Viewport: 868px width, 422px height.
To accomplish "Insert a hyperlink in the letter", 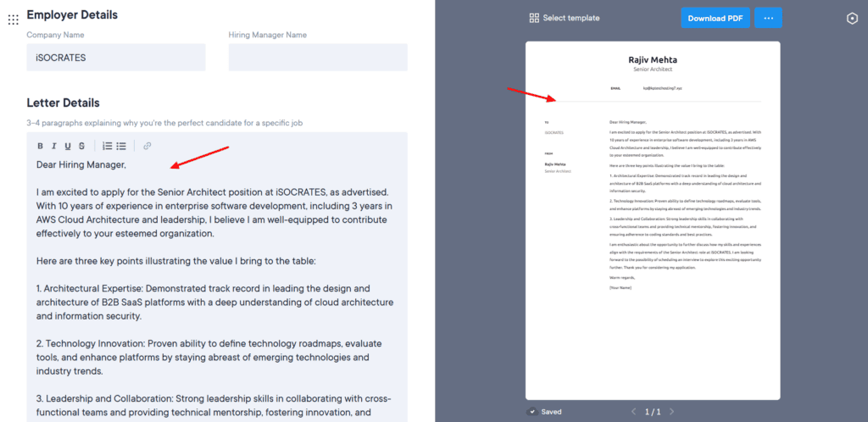I will pyautogui.click(x=147, y=146).
